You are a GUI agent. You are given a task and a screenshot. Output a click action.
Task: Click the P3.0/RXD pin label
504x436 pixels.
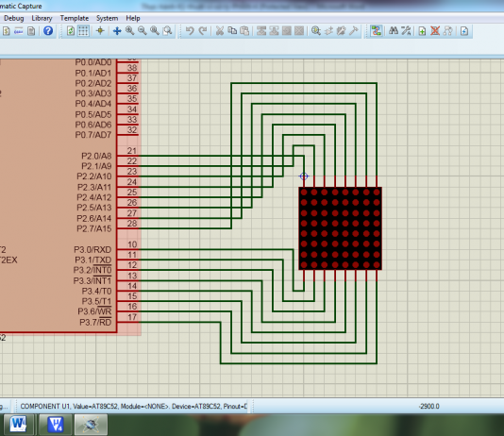click(x=92, y=250)
